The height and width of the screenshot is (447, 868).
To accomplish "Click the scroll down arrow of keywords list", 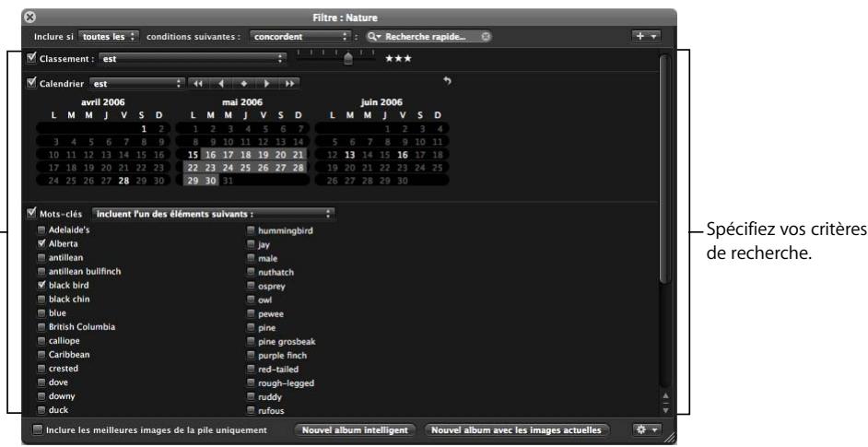I will point(665,410).
